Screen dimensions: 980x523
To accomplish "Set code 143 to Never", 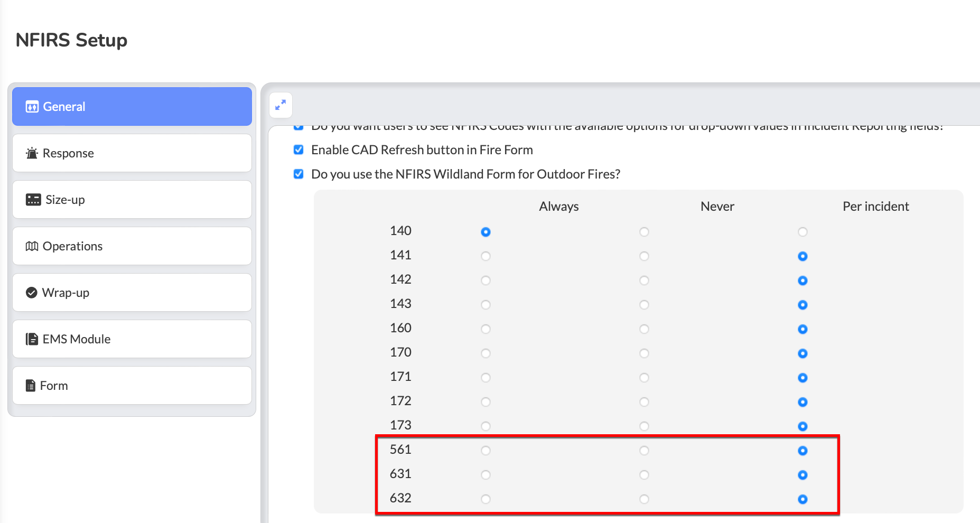I will [644, 305].
